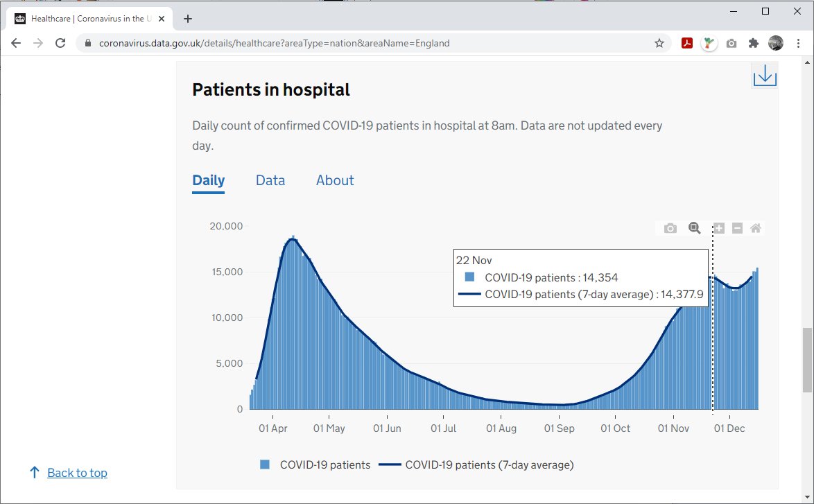Viewport: 814px width, 504px height.
Task: Click the Back to top link
Action: (x=77, y=472)
